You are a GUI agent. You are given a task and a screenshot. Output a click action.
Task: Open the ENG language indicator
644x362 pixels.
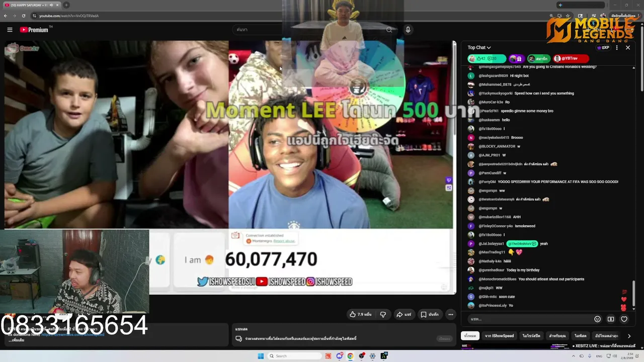(x=599, y=356)
